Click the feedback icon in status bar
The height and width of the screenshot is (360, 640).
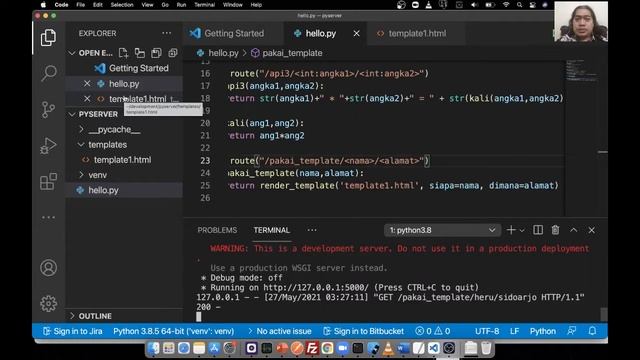tap(571, 331)
